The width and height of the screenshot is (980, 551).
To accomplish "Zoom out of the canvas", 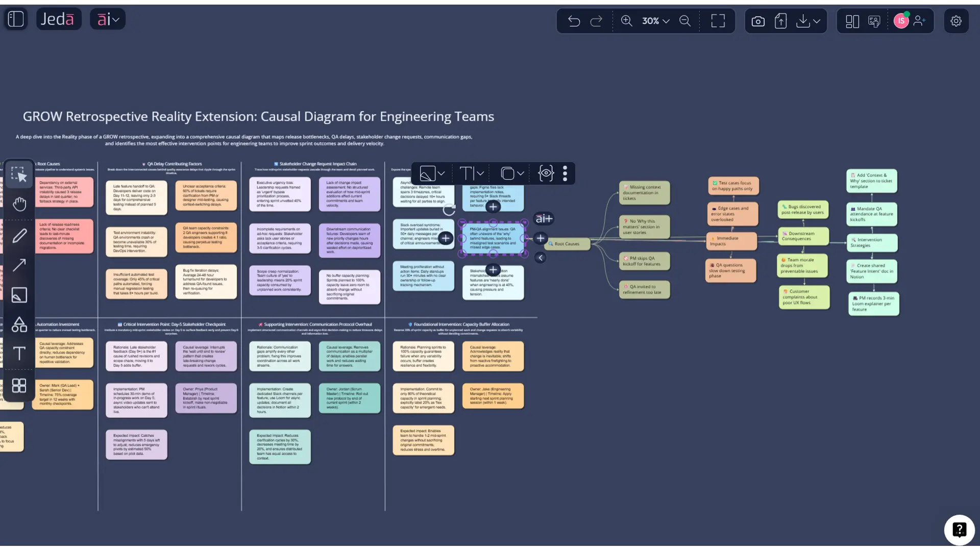I will [685, 21].
